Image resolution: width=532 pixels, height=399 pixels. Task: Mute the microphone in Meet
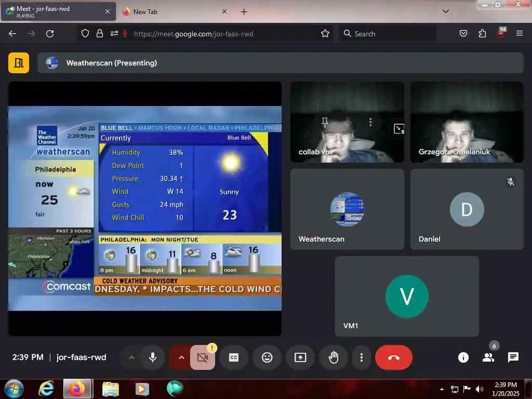(x=153, y=357)
